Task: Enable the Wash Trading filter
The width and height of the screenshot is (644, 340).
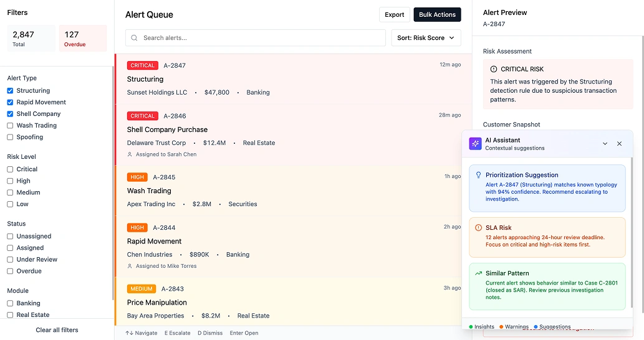Action: click(10, 126)
